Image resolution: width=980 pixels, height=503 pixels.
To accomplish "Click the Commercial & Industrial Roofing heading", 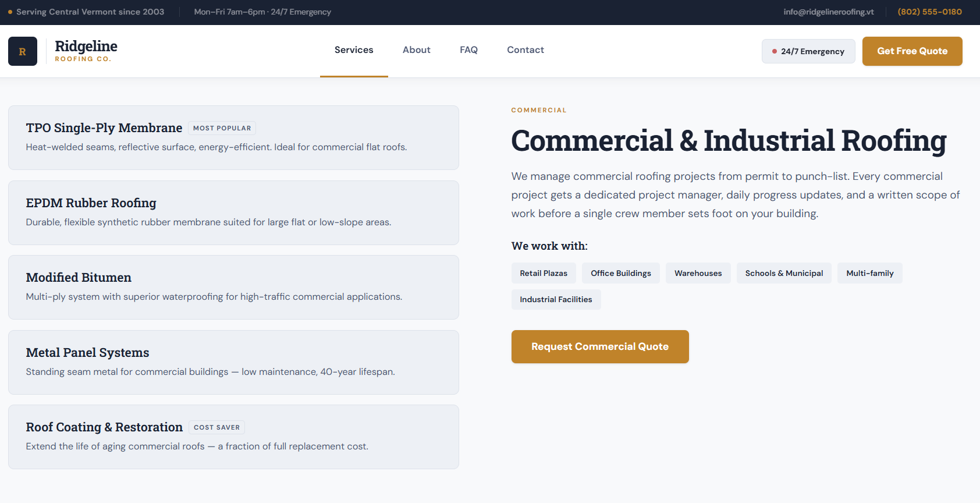I will [729, 141].
